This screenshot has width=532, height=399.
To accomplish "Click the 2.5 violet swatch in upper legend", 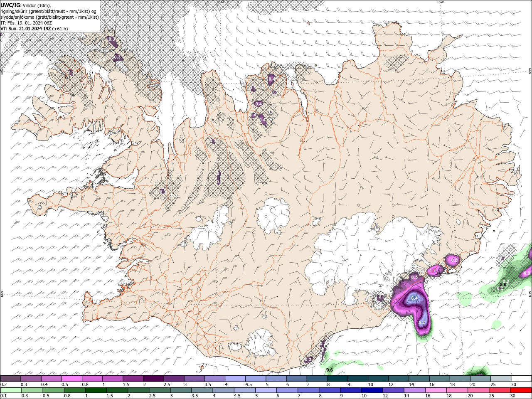I will point(173,379).
